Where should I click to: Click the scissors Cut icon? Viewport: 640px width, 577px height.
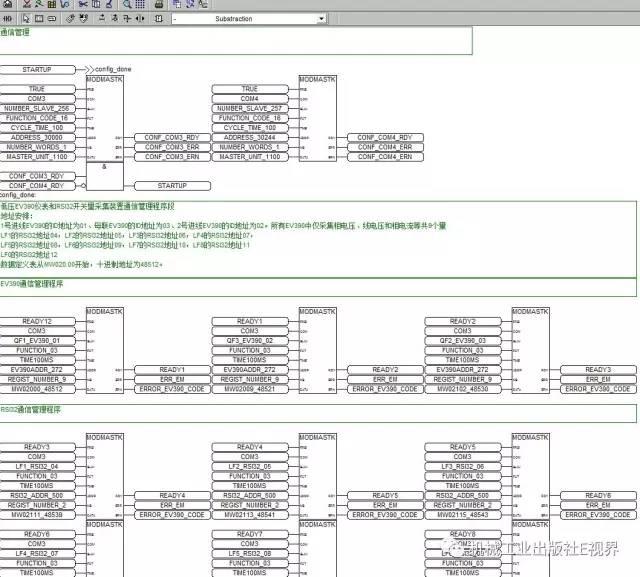(83, 4)
